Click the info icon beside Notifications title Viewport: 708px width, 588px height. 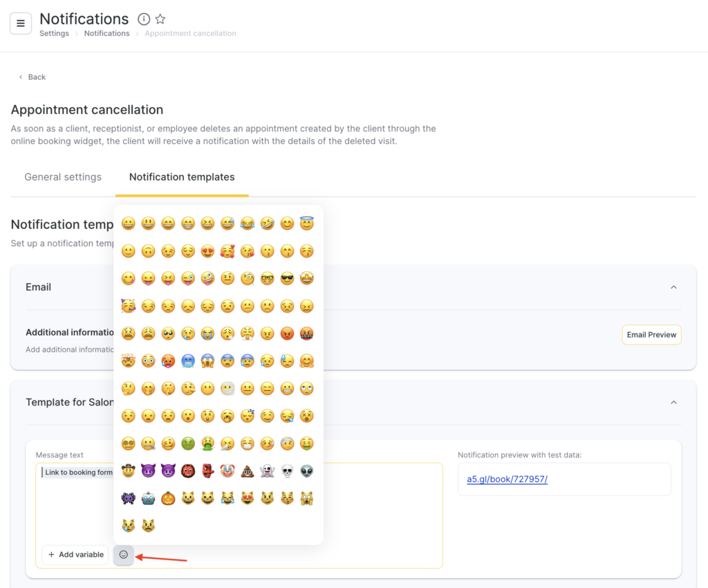click(x=144, y=19)
